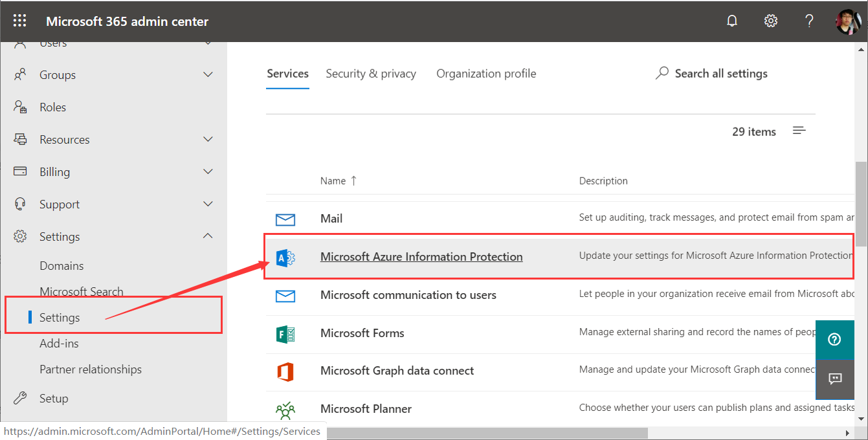
Task: Open the feedback chat floating button
Action: click(x=834, y=379)
